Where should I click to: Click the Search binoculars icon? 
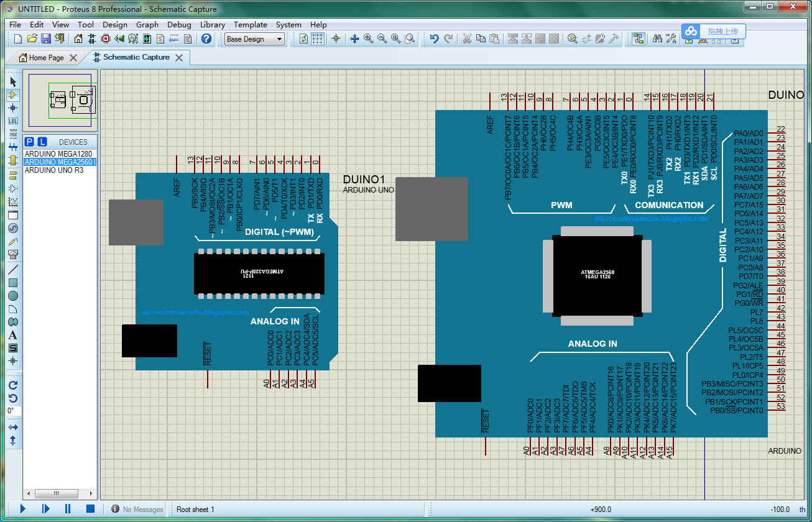657,39
